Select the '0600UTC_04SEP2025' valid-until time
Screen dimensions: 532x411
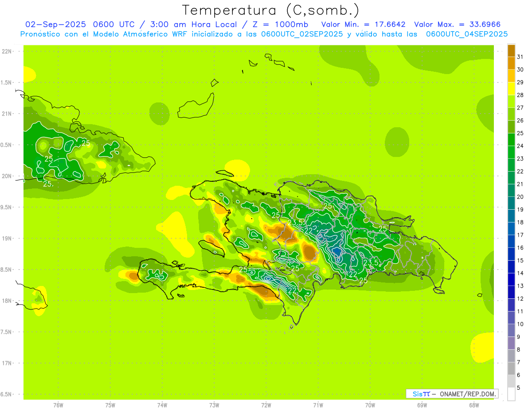[467, 34]
